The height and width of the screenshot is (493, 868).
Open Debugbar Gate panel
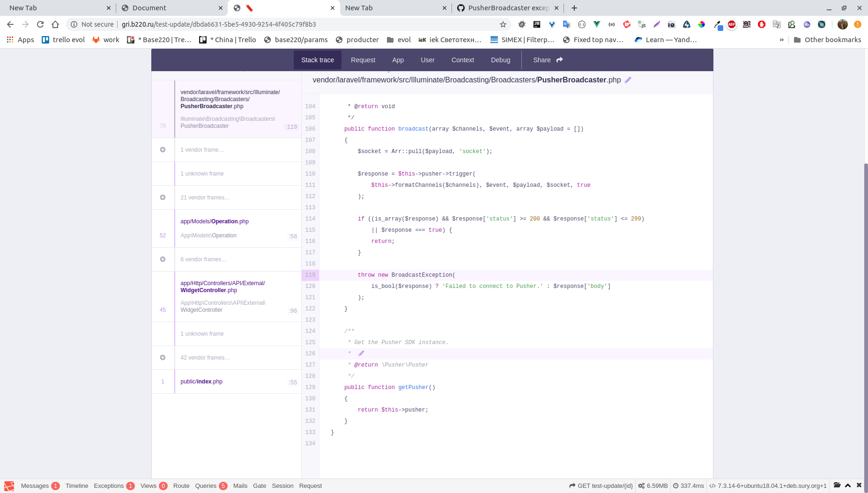(260, 486)
